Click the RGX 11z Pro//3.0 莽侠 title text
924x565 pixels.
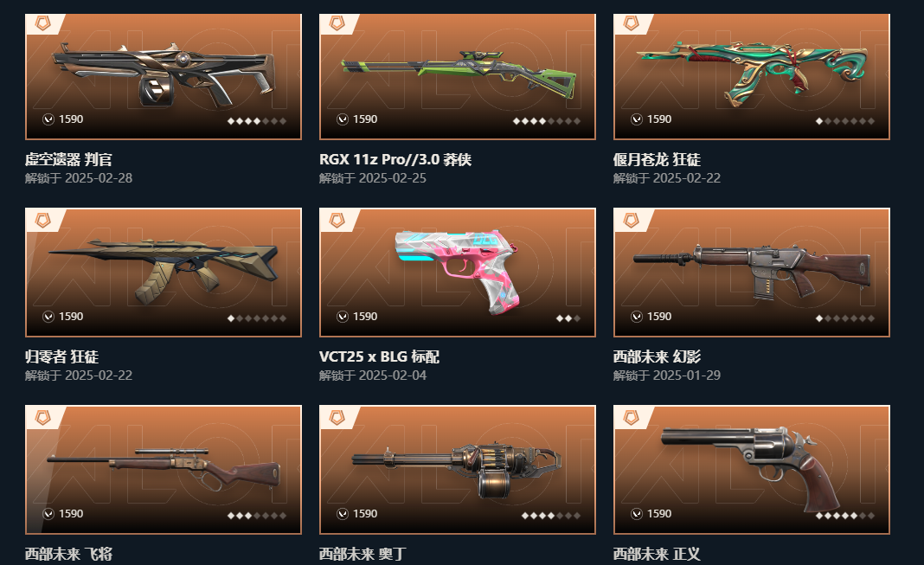click(395, 160)
